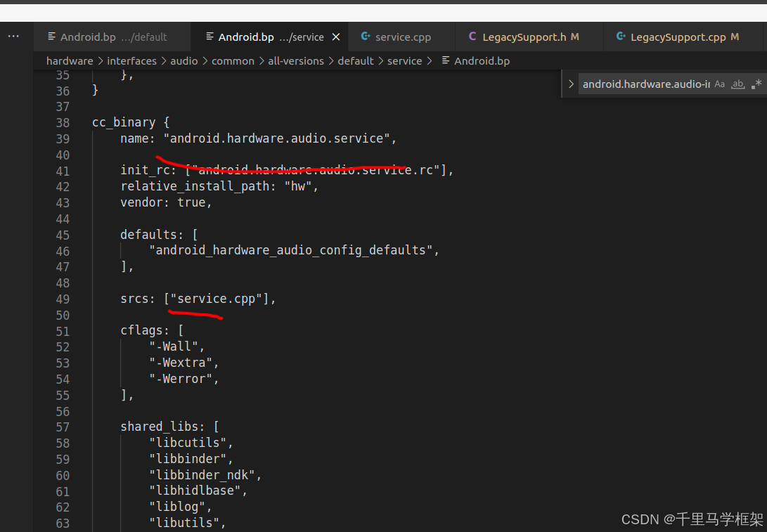This screenshot has height=532, width=767.
Task: Click the "libutils" entry
Action: pos(184,523)
